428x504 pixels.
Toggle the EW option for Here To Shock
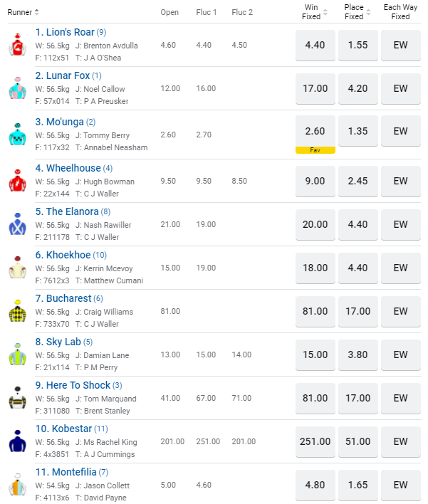tap(400, 398)
